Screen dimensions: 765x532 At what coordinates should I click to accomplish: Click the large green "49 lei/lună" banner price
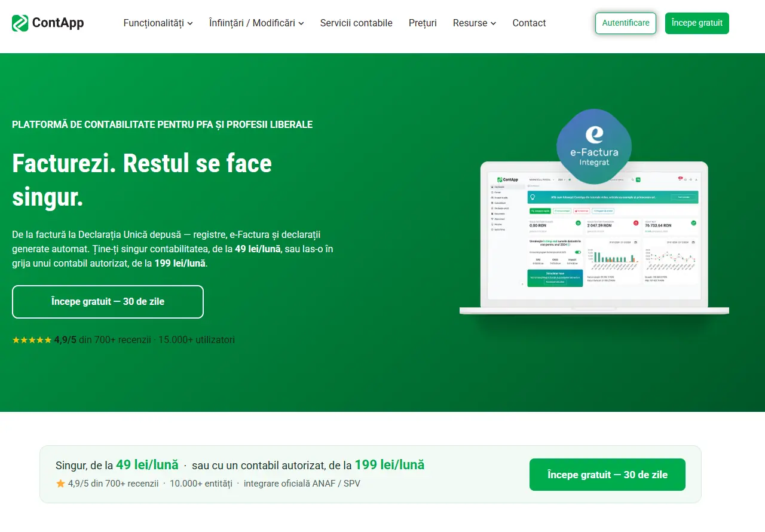[x=147, y=464]
